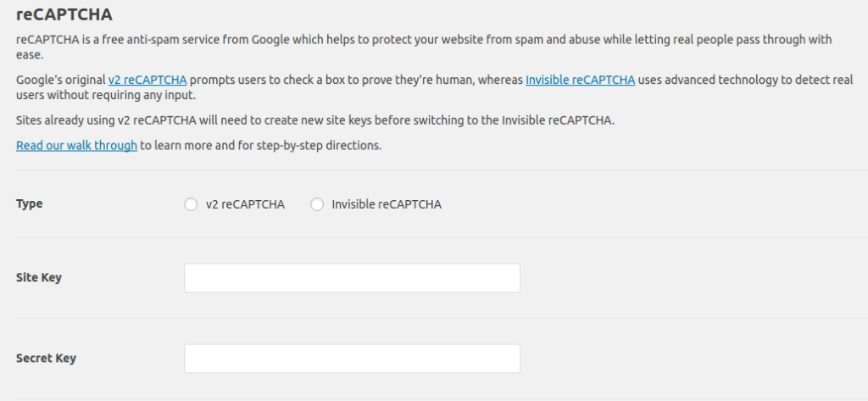Open the 'Read our walk through' link
The image size is (868, 401).
point(76,145)
